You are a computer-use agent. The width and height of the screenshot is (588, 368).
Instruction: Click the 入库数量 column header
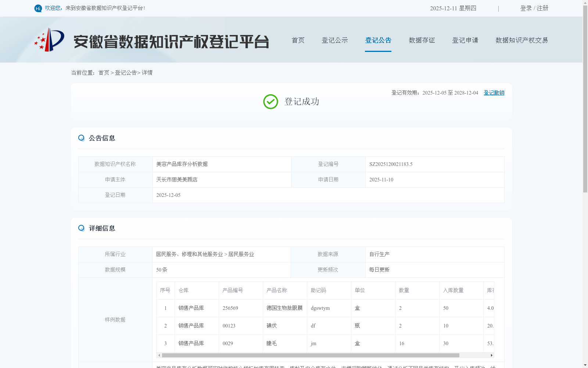coord(453,290)
